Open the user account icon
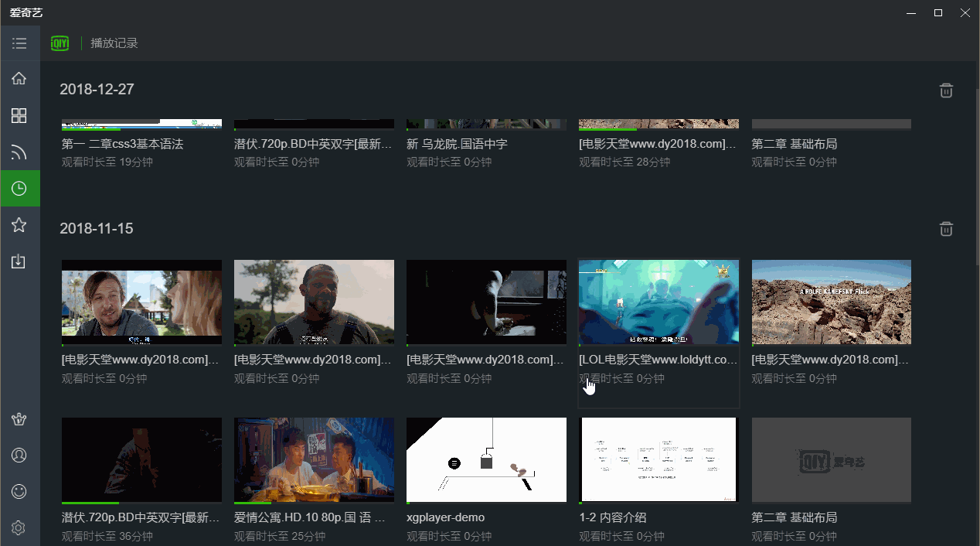The height and width of the screenshot is (546, 980). pos(19,456)
